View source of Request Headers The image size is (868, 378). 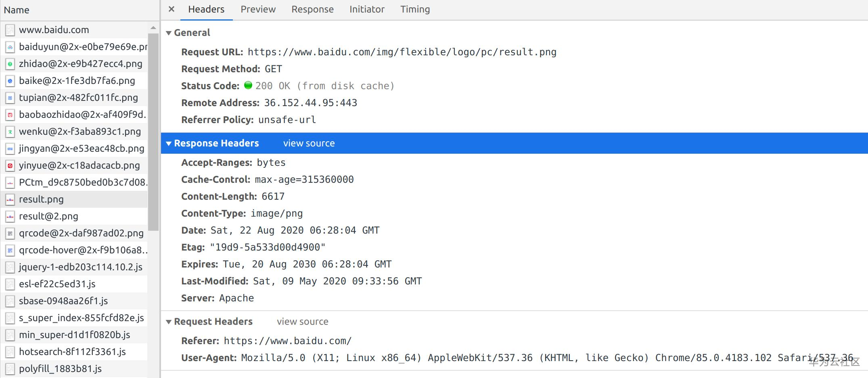point(302,322)
